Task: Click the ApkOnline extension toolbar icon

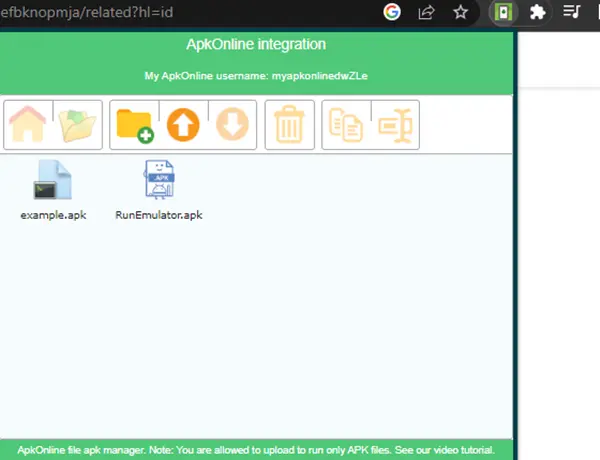Action: coord(503,12)
